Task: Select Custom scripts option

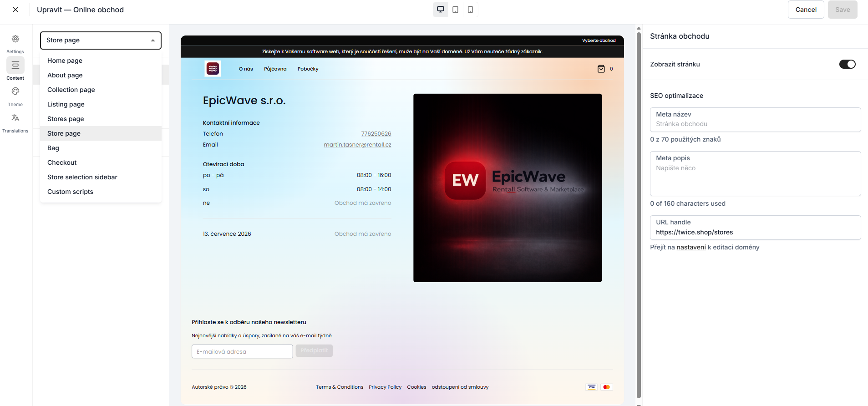Action: pos(101,192)
